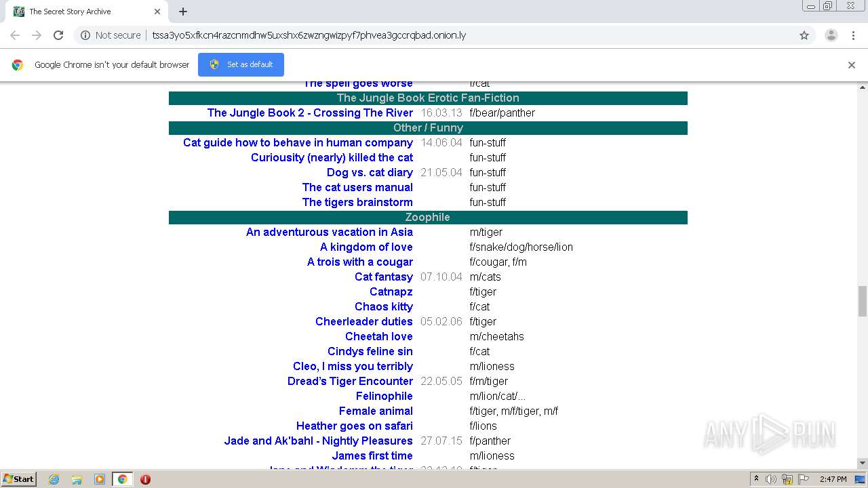868x488 pixels.
Task: Dismiss the default browser infobar
Action: pos(852,65)
